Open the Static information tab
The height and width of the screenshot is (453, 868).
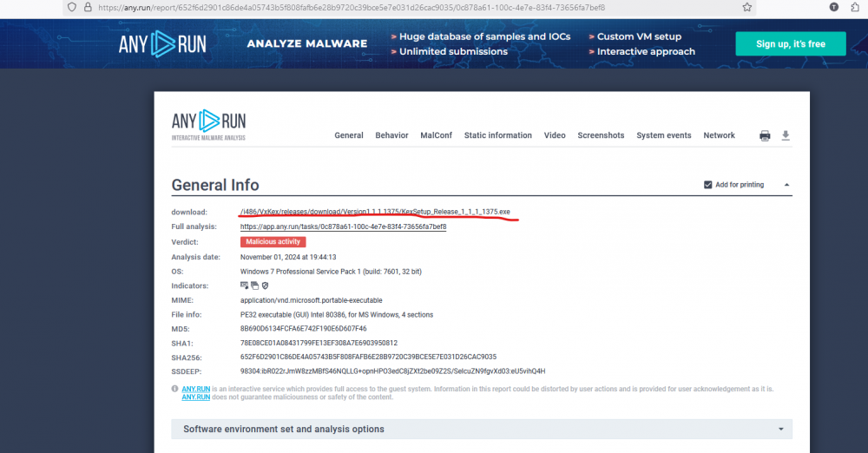tap(497, 135)
